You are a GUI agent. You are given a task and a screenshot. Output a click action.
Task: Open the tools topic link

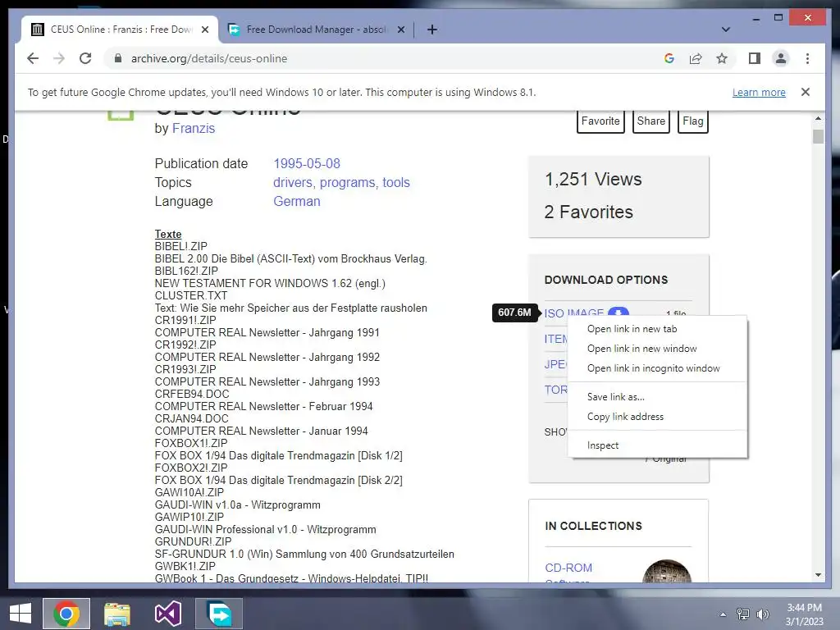coord(396,183)
